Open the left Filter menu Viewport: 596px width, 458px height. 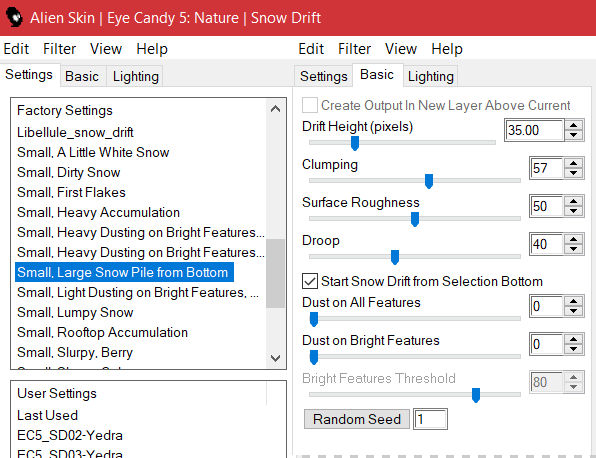59,49
